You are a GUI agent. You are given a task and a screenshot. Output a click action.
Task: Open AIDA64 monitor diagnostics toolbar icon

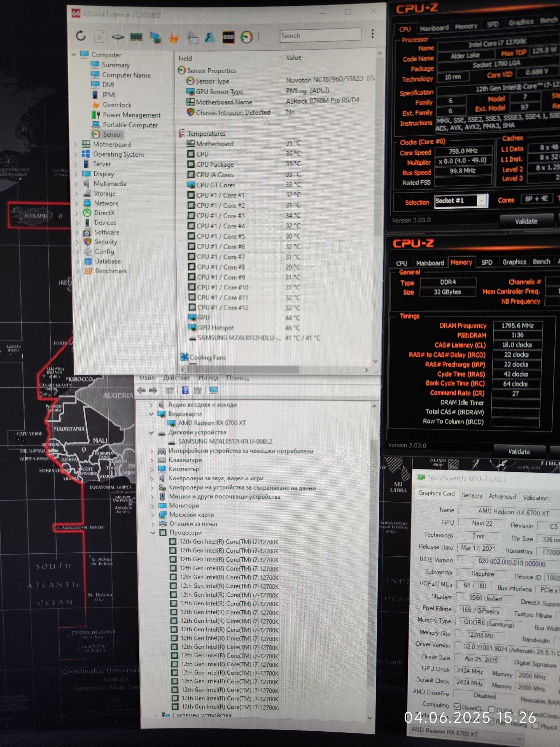[x=156, y=37]
